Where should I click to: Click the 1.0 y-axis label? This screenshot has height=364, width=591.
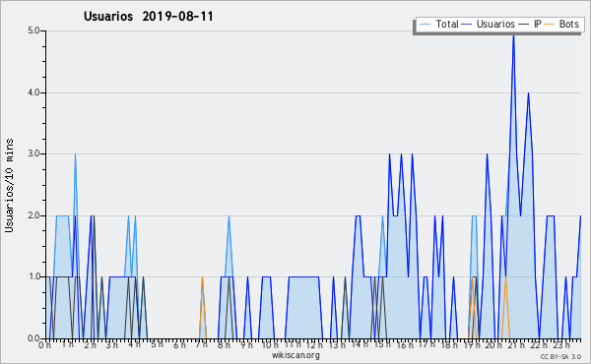click(x=33, y=276)
